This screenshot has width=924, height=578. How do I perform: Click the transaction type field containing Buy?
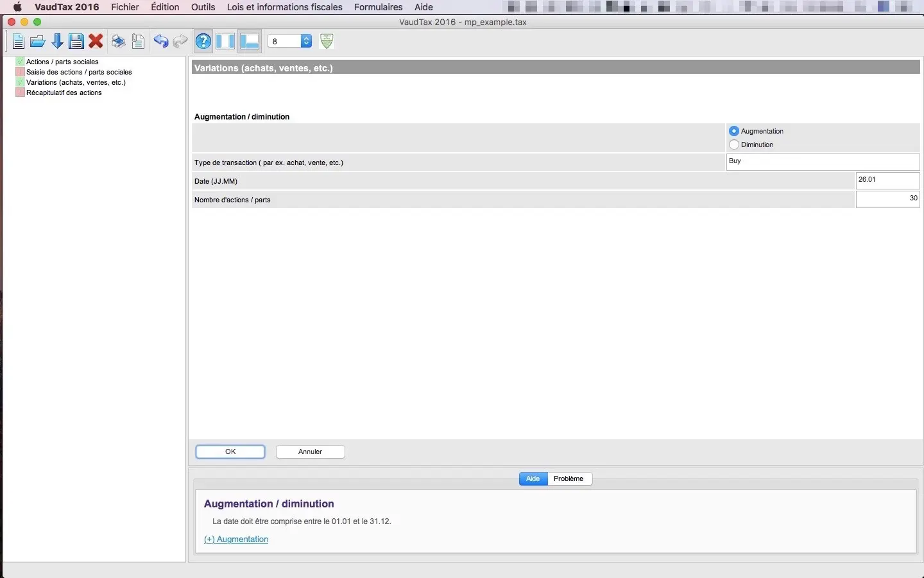[823, 162]
